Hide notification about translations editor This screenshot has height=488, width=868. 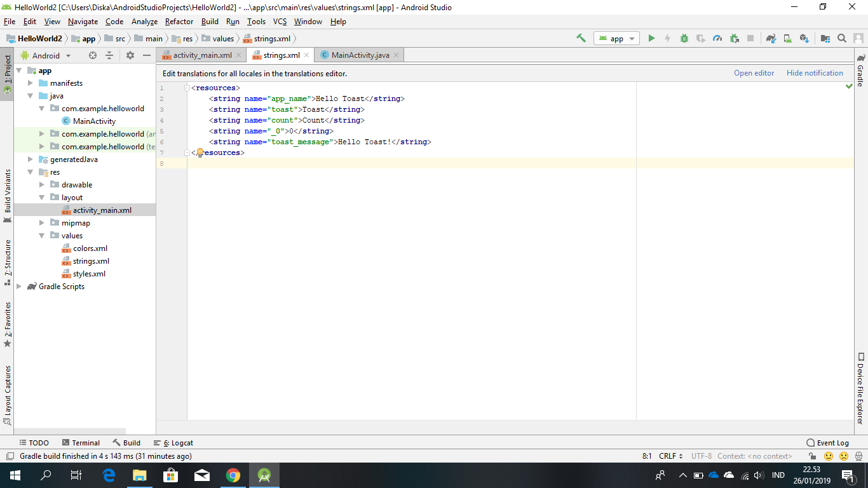pos(815,72)
